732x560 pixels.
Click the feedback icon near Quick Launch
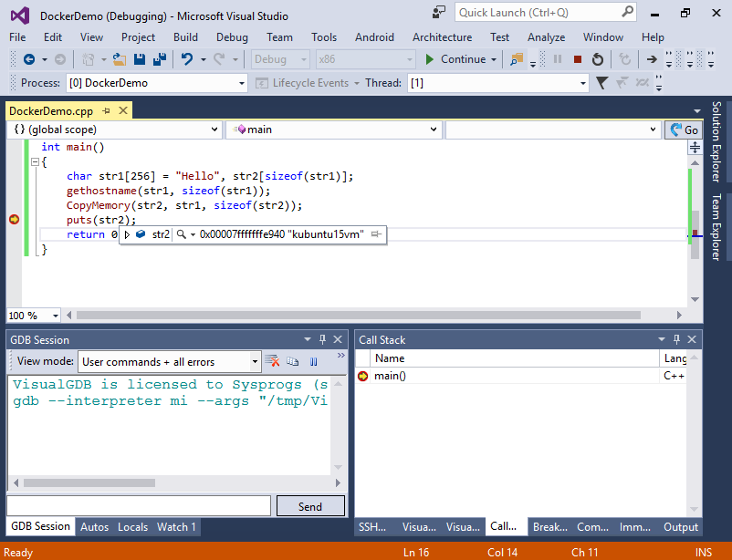click(x=439, y=12)
